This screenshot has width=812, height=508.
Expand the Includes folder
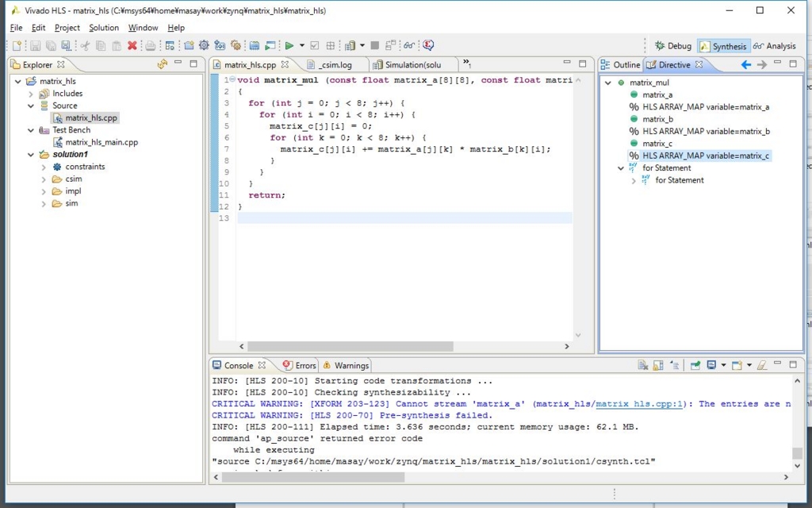[31, 94]
